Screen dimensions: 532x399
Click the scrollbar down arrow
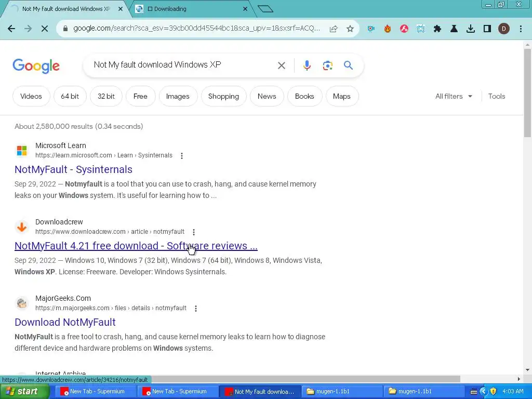[527, 370]
